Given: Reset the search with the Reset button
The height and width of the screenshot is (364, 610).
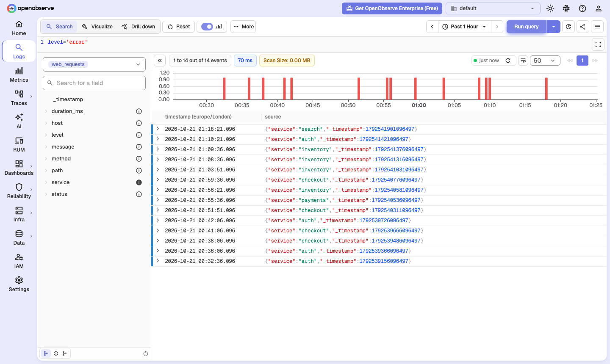Looking at the screenshot, I should tap(179, 27).
